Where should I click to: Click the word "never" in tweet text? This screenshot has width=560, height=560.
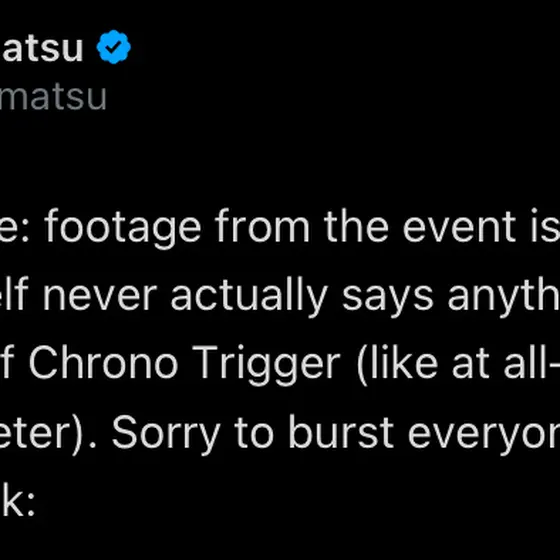[100, 297]
